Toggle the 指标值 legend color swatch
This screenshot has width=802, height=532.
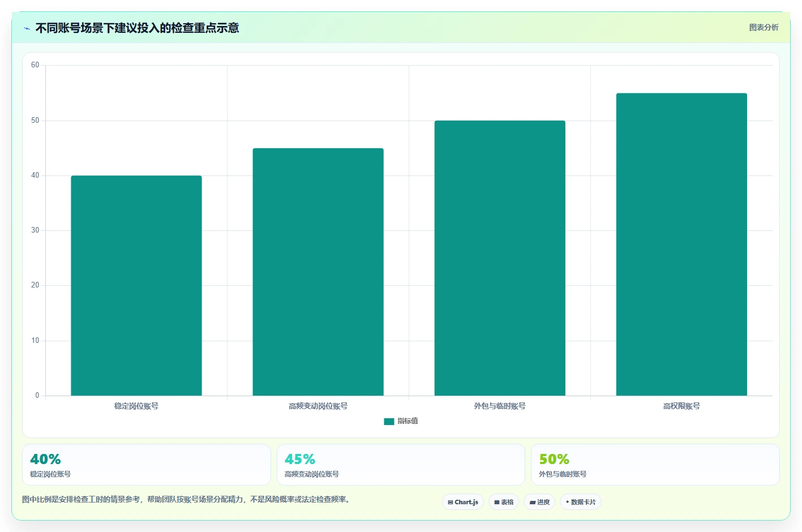tap(389, 421)
